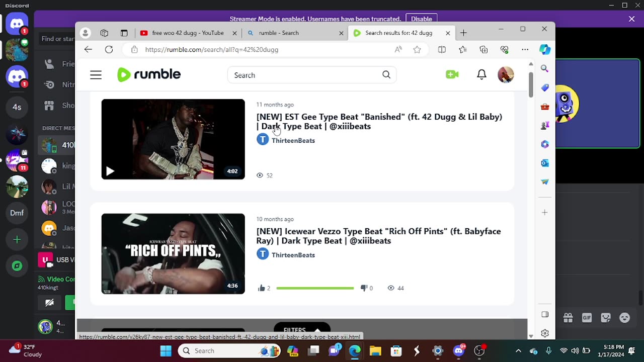
Task: Open Edge sidebar tools briefcase icon
Action: coord(545,107)
